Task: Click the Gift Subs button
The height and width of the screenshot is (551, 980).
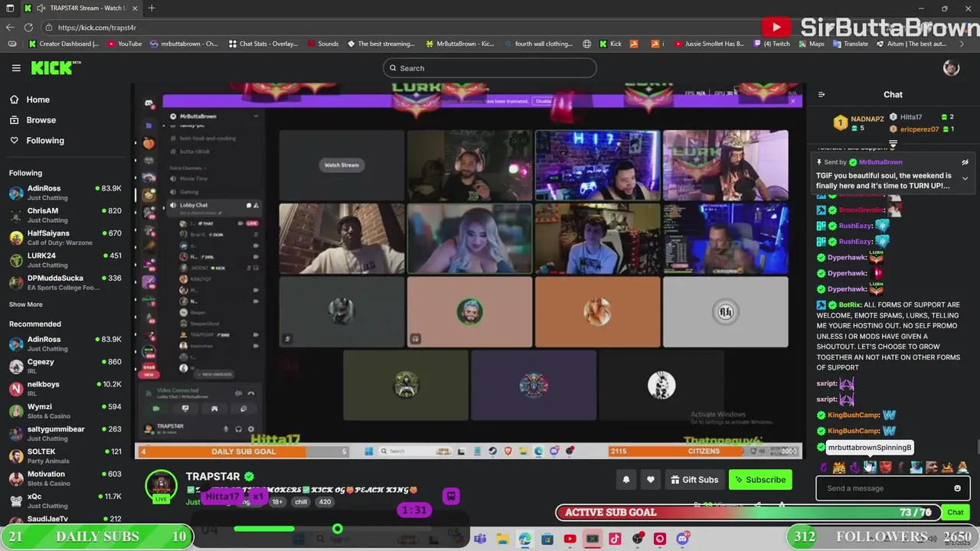Action: [694, 480]
